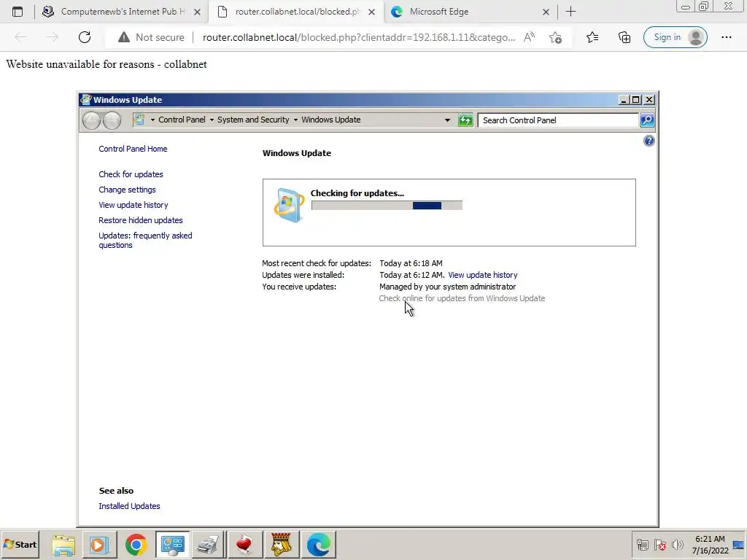This screenshot has width=747, height=560.
Task: Open the printer/fax taskbar icon
Action: pos(208,545)
